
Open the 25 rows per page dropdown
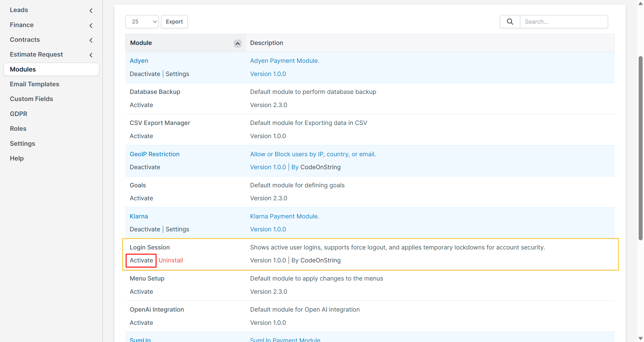tap(142, 22)
